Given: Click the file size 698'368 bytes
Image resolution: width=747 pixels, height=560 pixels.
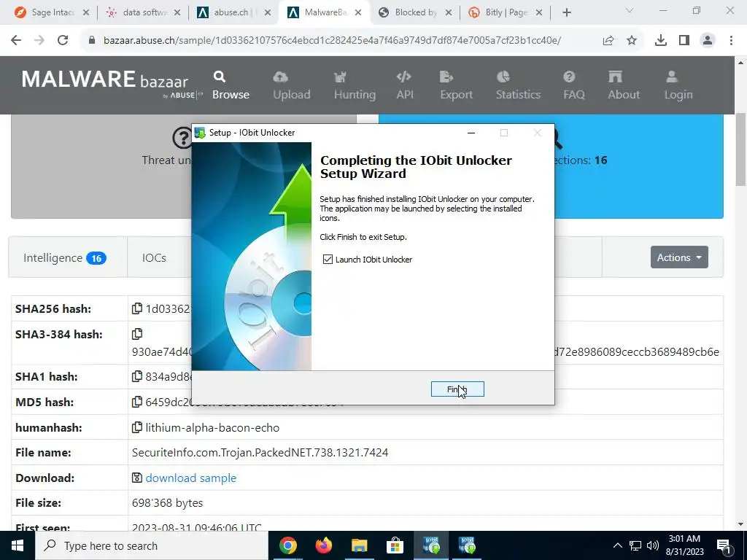Looking at the screenshot, I should click(167, 503).
